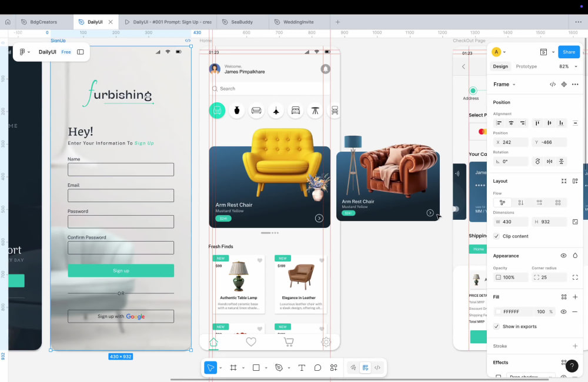The image size is (588, 382).
Task: Click the blue Share button
Action: pyautogui.click(x=569, y=52)
